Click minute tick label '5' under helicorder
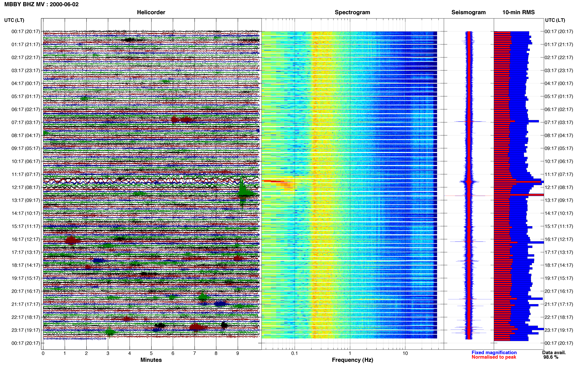The image size is (588, 368). coord(151,353)
